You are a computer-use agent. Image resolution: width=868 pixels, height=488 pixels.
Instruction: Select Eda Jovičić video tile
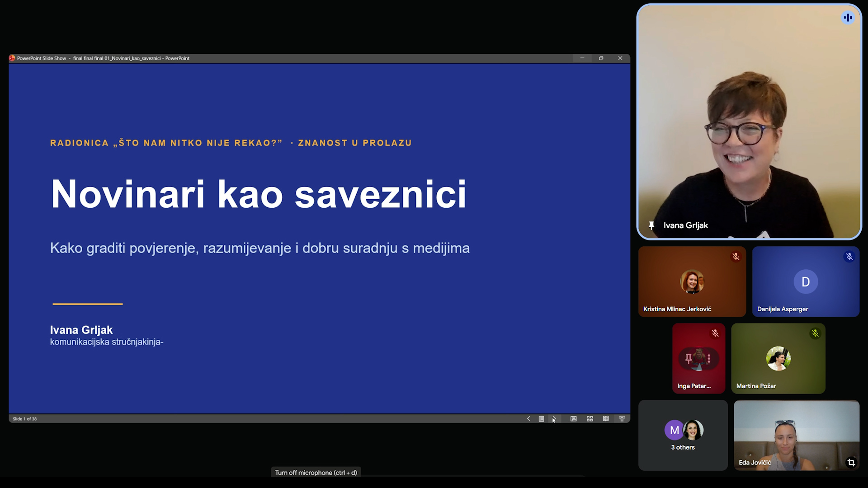(x=797, y=435)
